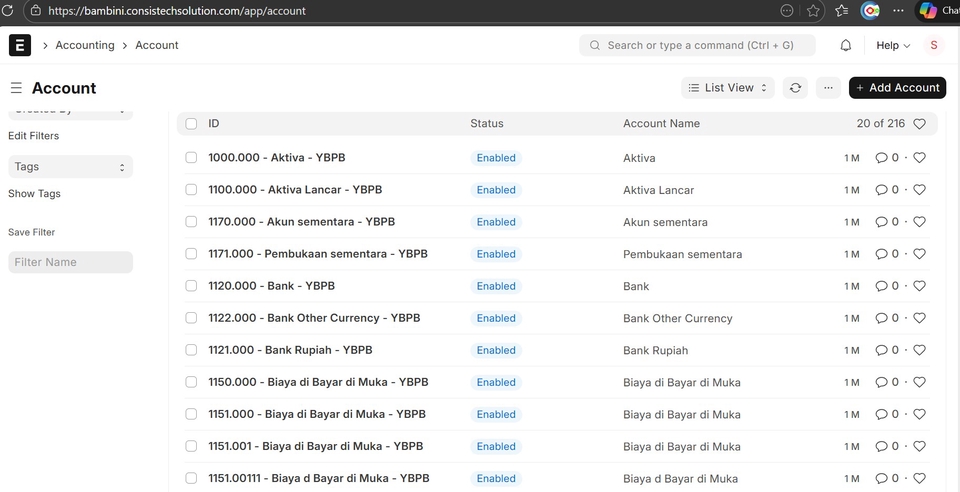This screenshot has width=960, height=492.
Task: Click the browser address bar URL
Action: click(177, 10)
